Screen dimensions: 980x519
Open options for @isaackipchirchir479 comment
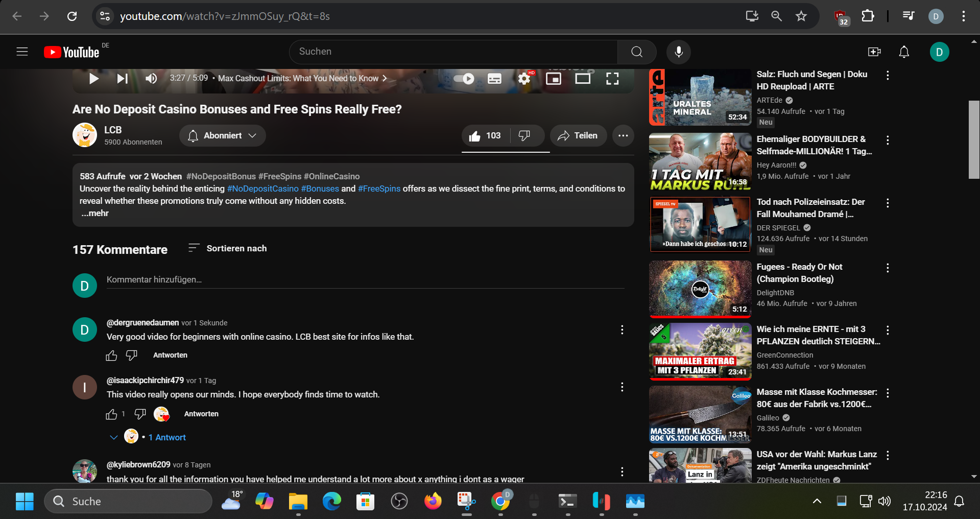(x=622, y=387)
